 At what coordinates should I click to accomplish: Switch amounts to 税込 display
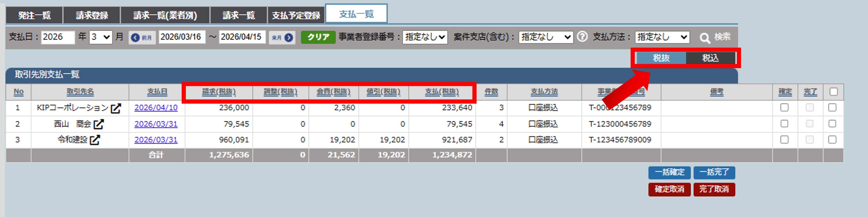pos(710,58)
